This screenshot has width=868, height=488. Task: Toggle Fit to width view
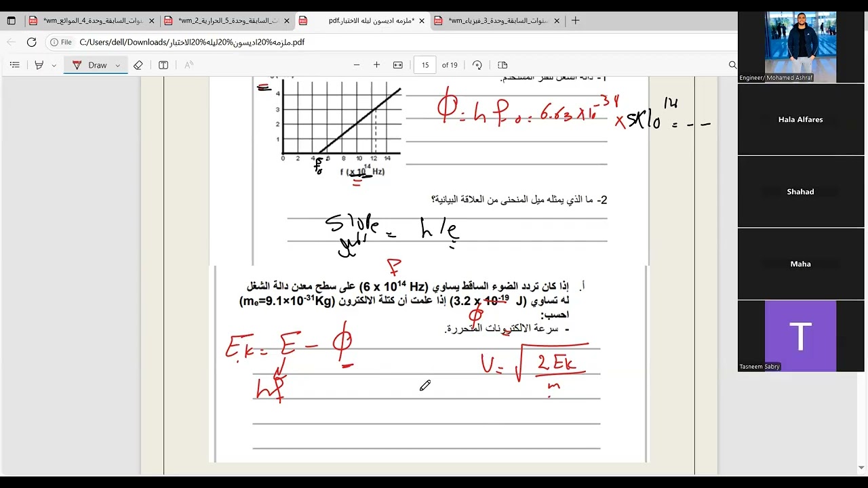398,65
